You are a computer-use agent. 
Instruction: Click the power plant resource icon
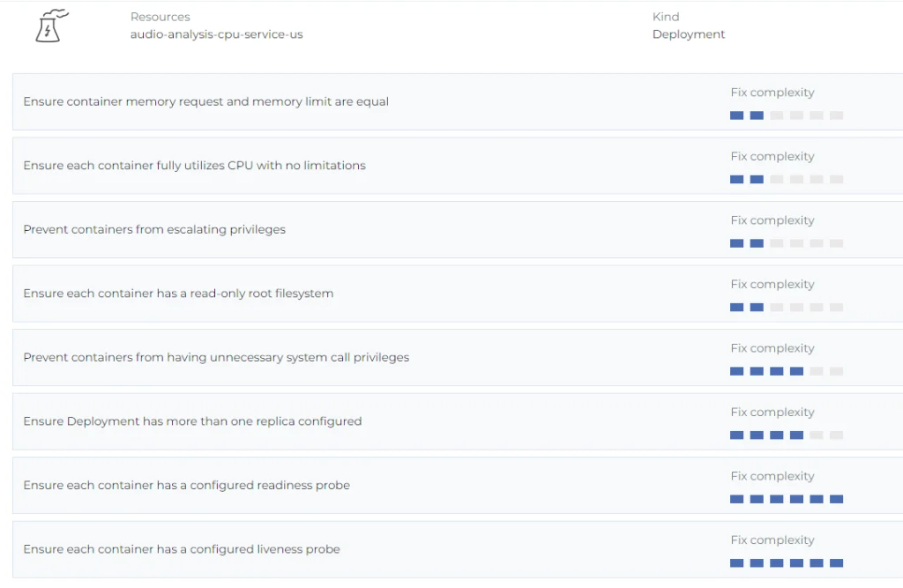click(52, 26)
